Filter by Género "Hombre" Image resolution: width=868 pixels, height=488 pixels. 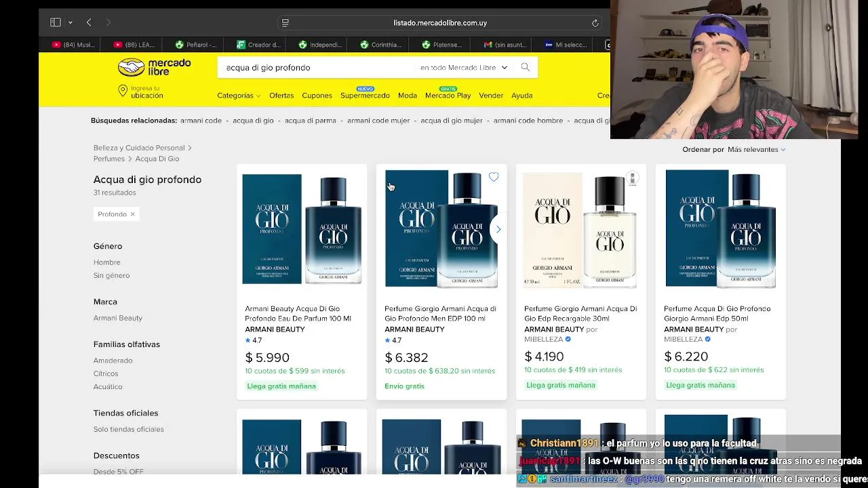point(107,262)
